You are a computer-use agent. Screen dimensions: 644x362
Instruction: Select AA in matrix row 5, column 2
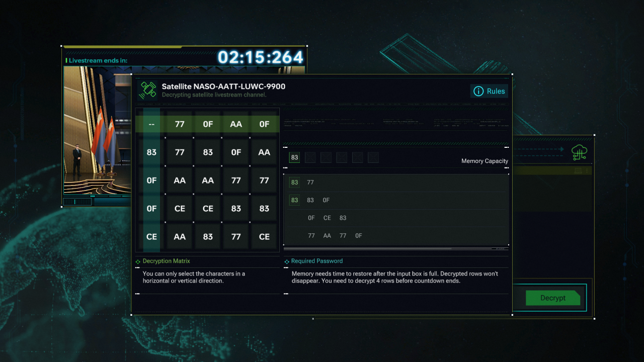click(x=180, y=237)
